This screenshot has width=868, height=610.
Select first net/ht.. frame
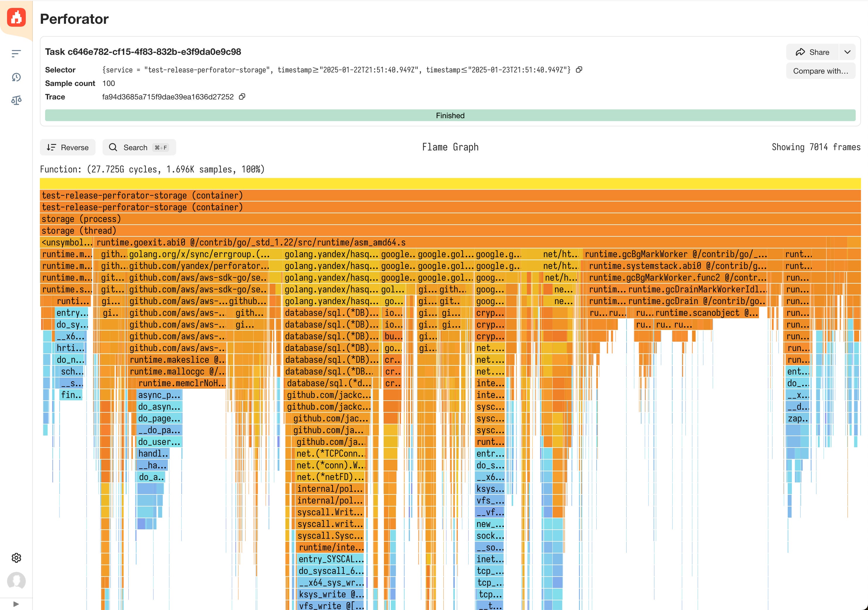click(x=561, y=254)
